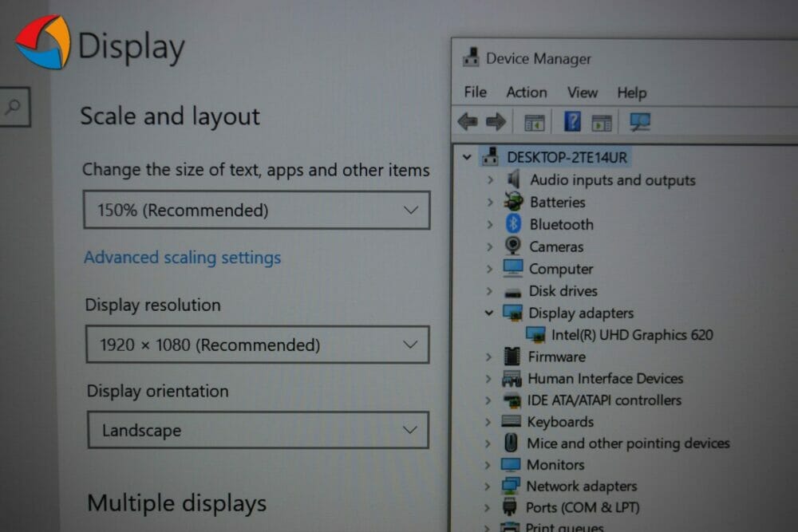Expand the Bluetooth node chevron
Viewport: 798px width, 532px height.
[490, 224]
